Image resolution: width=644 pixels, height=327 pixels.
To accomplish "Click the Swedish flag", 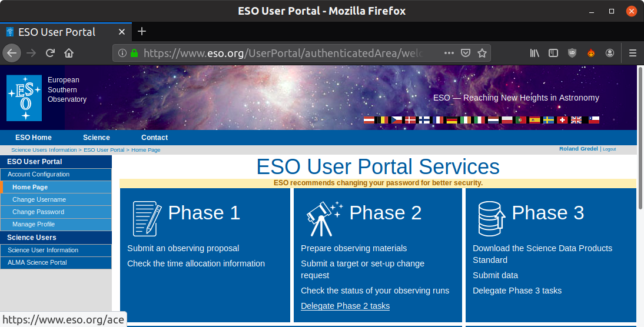I will (x=549, y=120).
